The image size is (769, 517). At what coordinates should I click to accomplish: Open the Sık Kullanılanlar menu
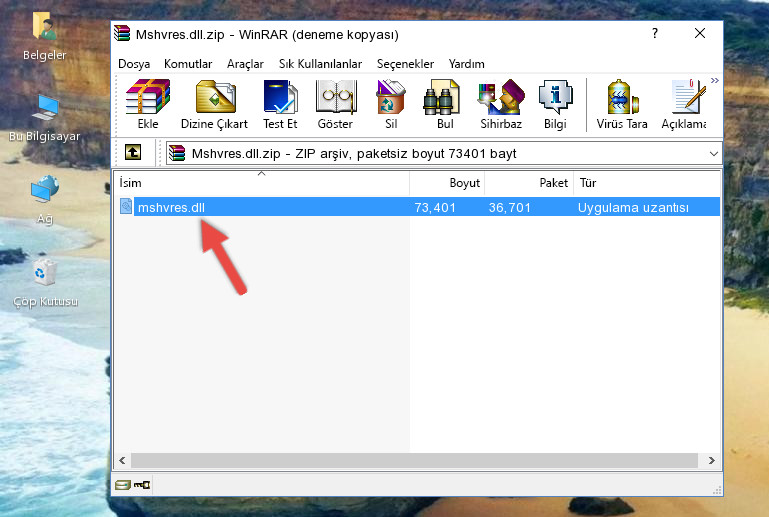320,64
